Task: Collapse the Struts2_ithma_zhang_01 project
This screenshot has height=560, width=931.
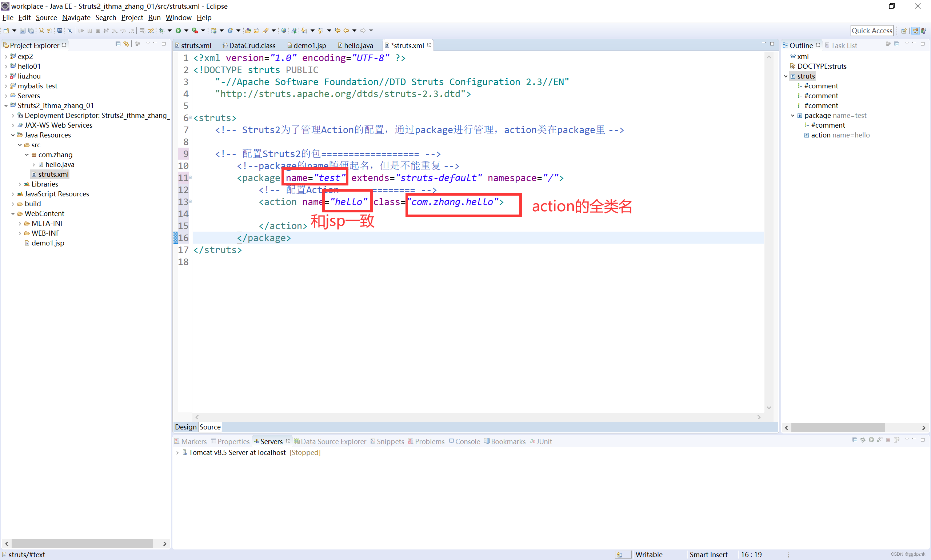Action: (6, 106)
